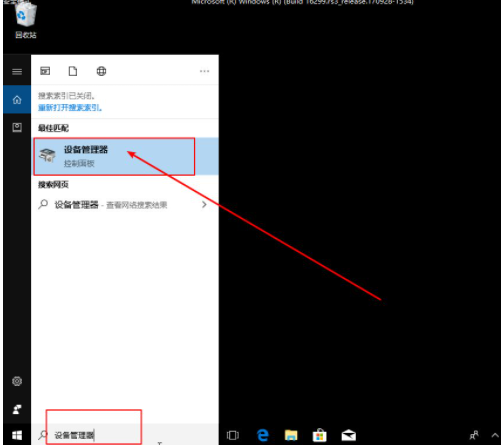Open 设备管理器 best match result
Viewport: 502px width, 448px height.
coord(125,156)
